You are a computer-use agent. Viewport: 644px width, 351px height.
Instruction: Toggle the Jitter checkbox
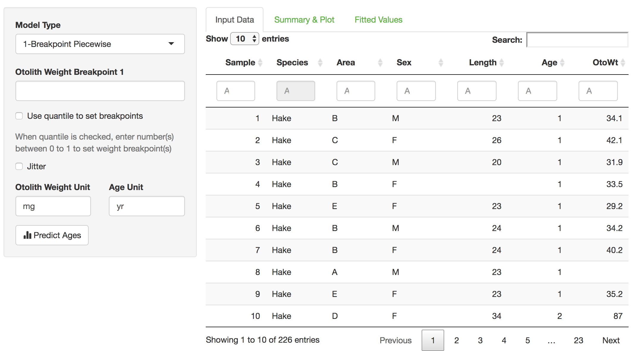point(19,166)
